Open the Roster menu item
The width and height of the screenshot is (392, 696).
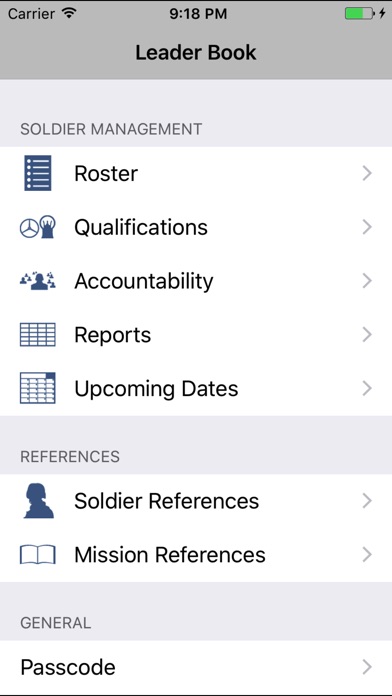196,173
